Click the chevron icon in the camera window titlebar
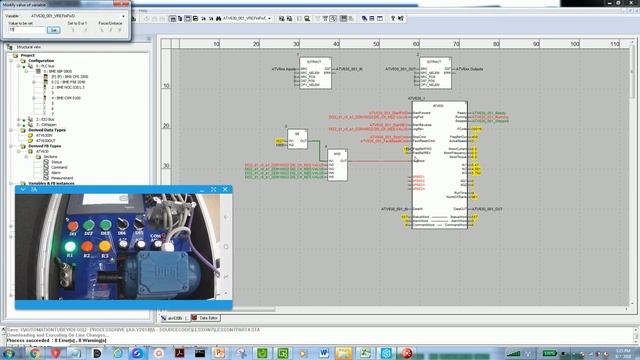 [23, 189]
